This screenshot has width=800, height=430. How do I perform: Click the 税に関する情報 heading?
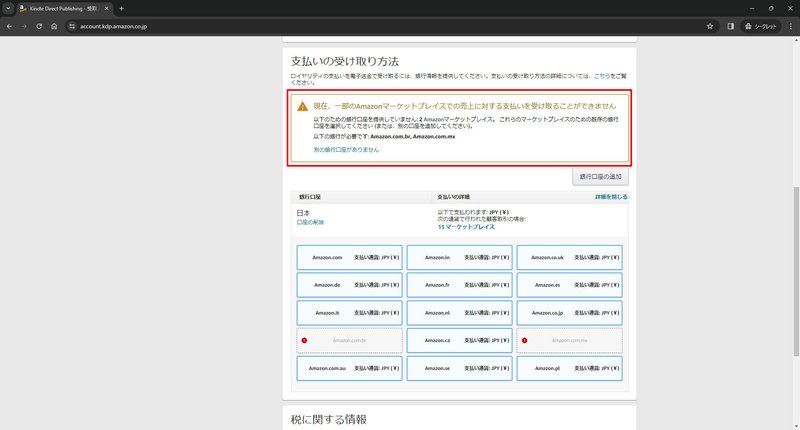(x=329, y=420)
